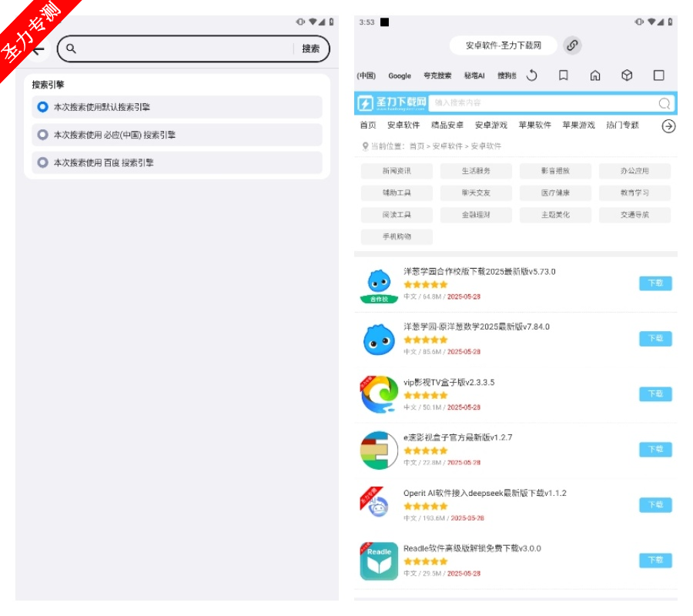Select 本次搜索使用默认搜索引擎 radio option
The image size is (693, 616).
click(x=177, y=107)
